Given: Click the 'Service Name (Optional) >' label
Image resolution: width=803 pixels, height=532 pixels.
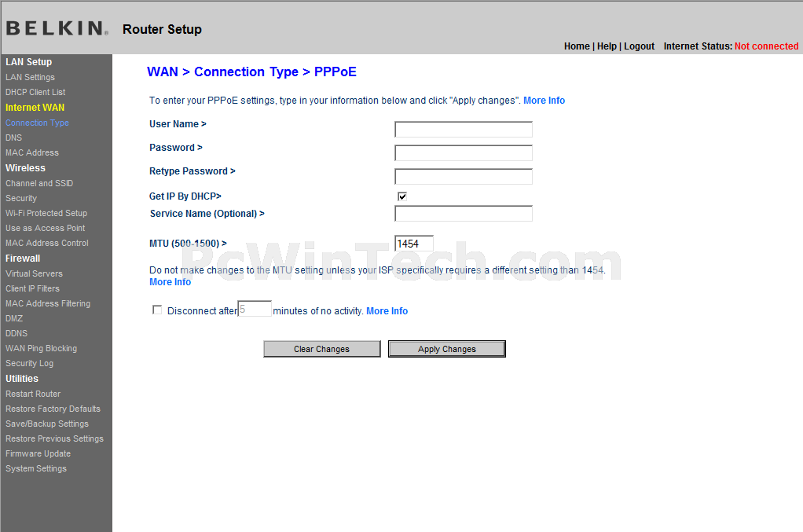Looking at the screenshot, I should tap(207, 214).
